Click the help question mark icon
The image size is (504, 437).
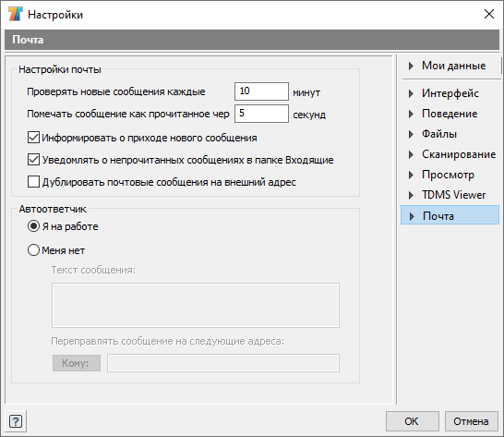pos(16,421)
